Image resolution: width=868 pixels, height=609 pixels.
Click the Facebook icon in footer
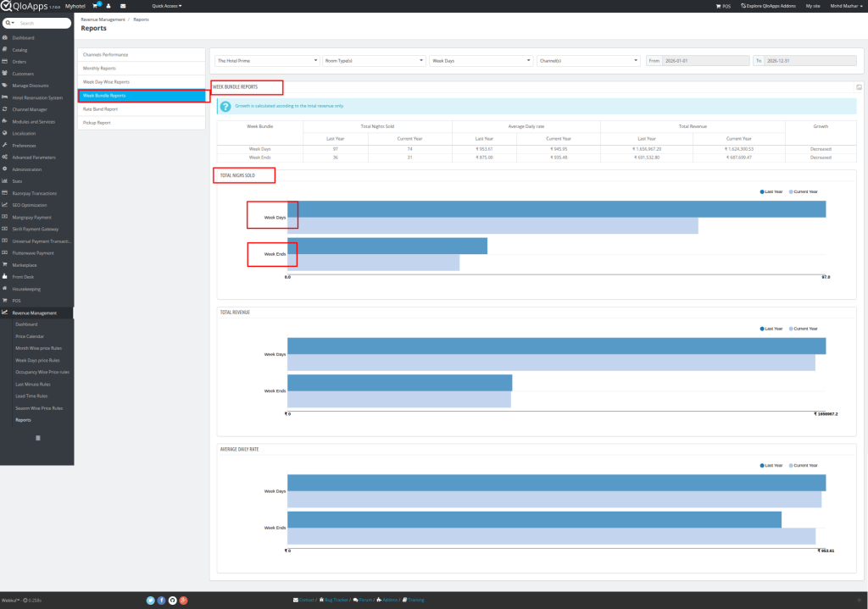(x=161, y=600)
